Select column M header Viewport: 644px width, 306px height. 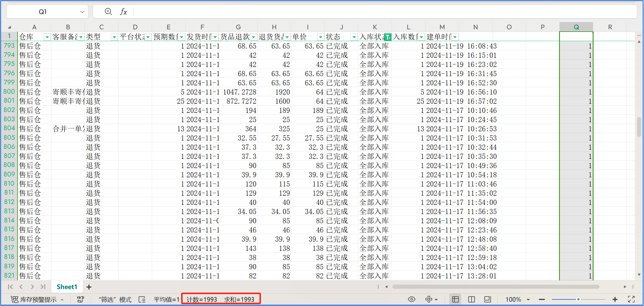point(442,27)
